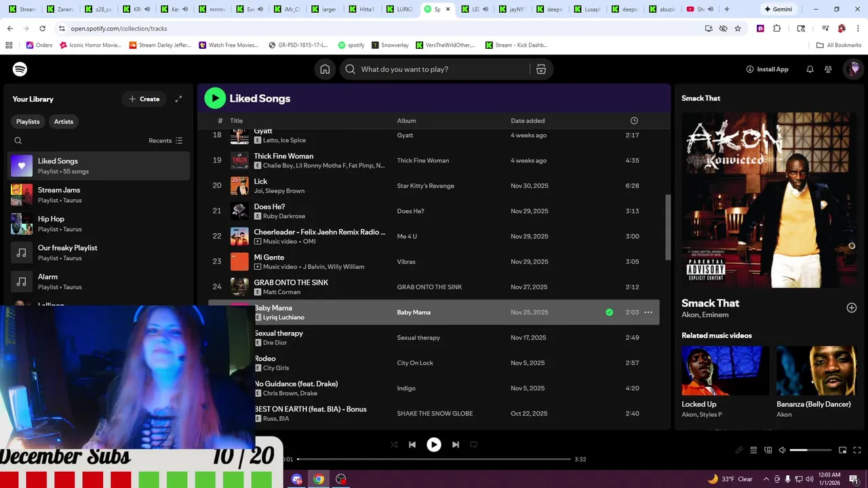The height and width of the screenshot is (488, 868).
Task: Open the Alarm playlist
Action: click(98, 281)
